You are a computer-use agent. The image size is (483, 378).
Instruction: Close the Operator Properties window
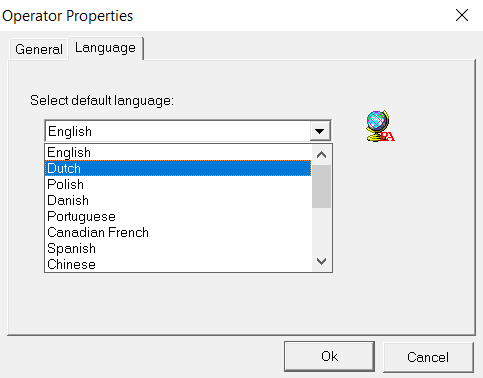pos(462,15)
